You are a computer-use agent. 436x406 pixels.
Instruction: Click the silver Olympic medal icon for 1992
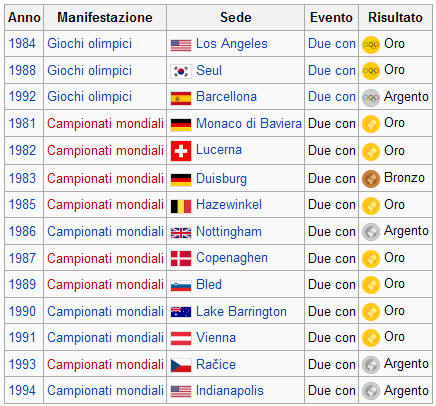point(371,98)
